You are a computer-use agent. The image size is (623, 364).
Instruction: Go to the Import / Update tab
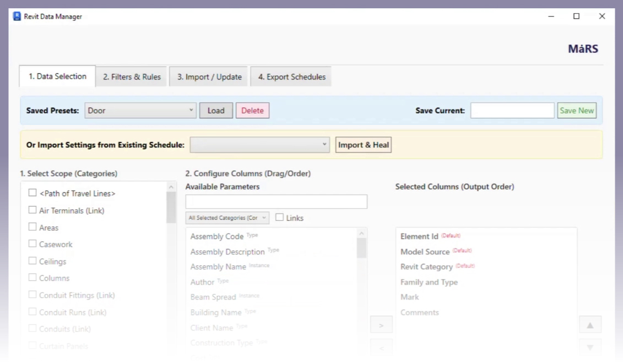(209, 77)
